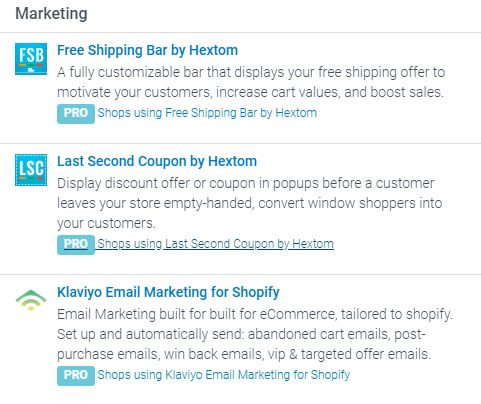Screen dimensions: 481x404
Task: Click the PRO badge under Last Second Coupon
Action: (x=76, y=245)
